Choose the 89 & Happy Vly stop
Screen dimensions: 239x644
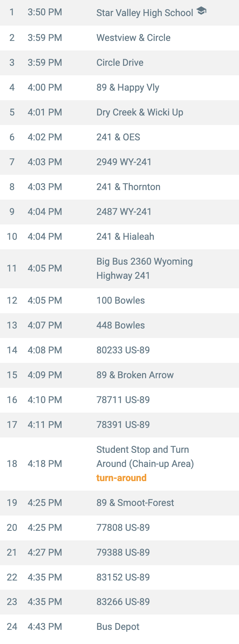pyautogui.click(x=119, y=88)
